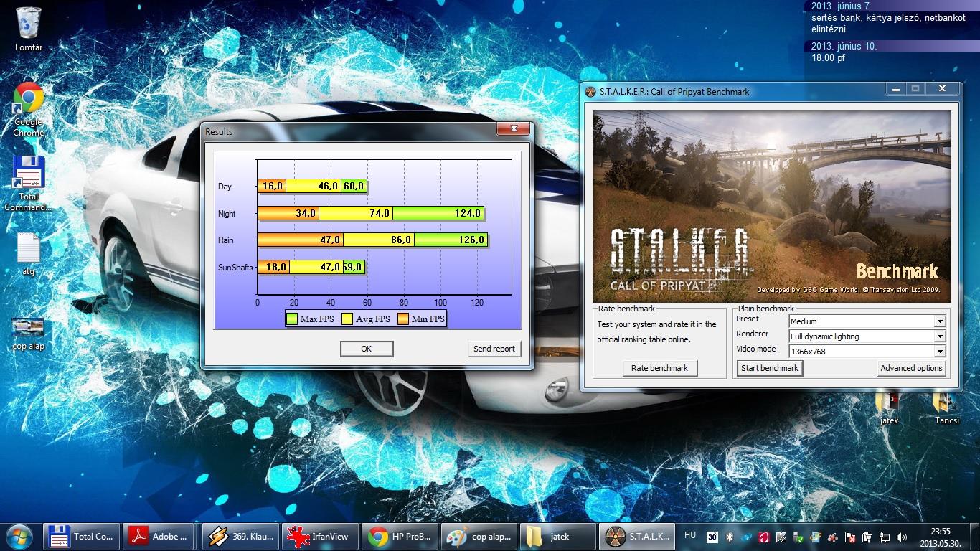Click the red bird tray icon

click(764, 537)
